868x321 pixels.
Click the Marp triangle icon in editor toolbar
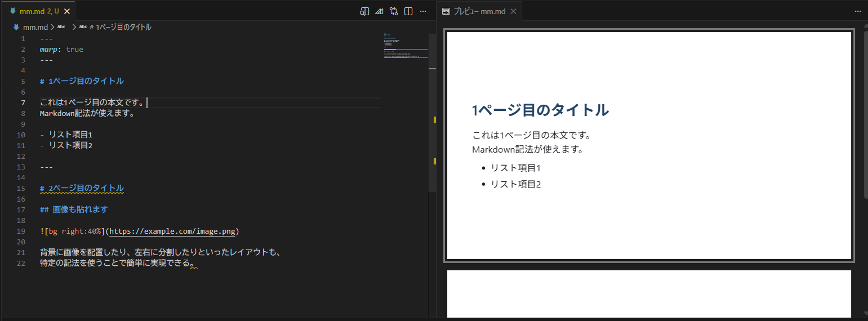coord(379,11)
